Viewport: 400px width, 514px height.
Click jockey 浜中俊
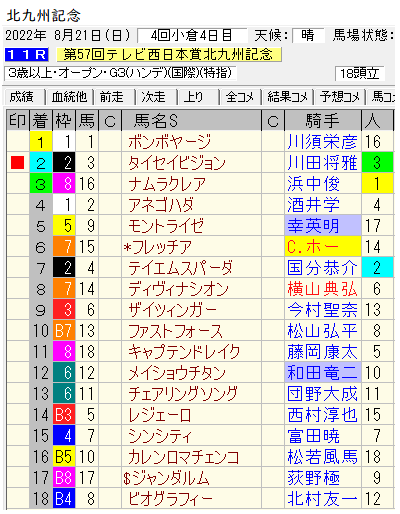313,184
